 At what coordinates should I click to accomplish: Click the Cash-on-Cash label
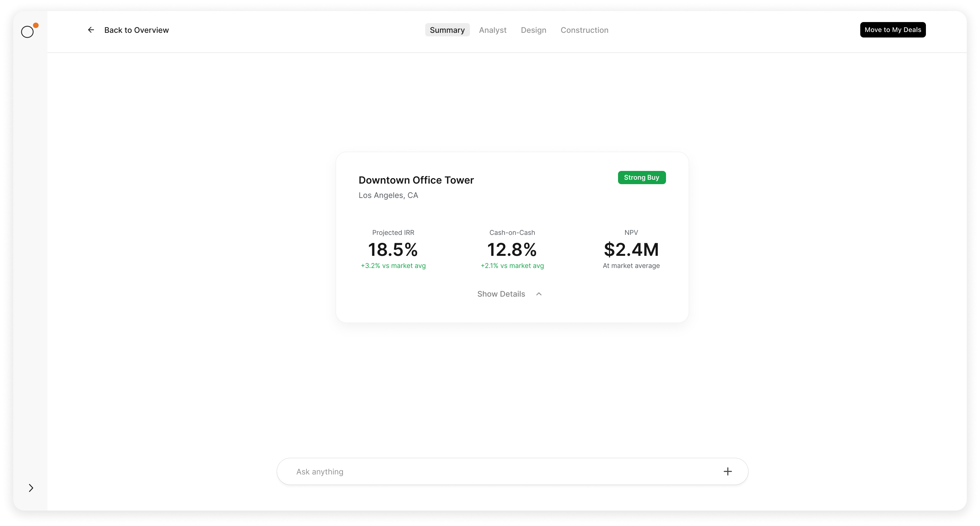[512, 232]
